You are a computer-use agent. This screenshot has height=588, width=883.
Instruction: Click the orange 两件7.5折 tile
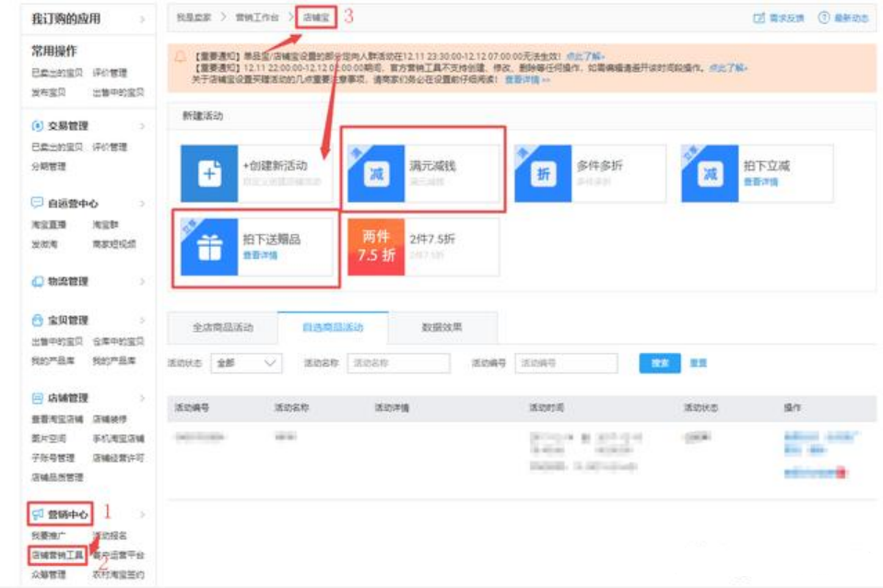(x=376, y=246)
